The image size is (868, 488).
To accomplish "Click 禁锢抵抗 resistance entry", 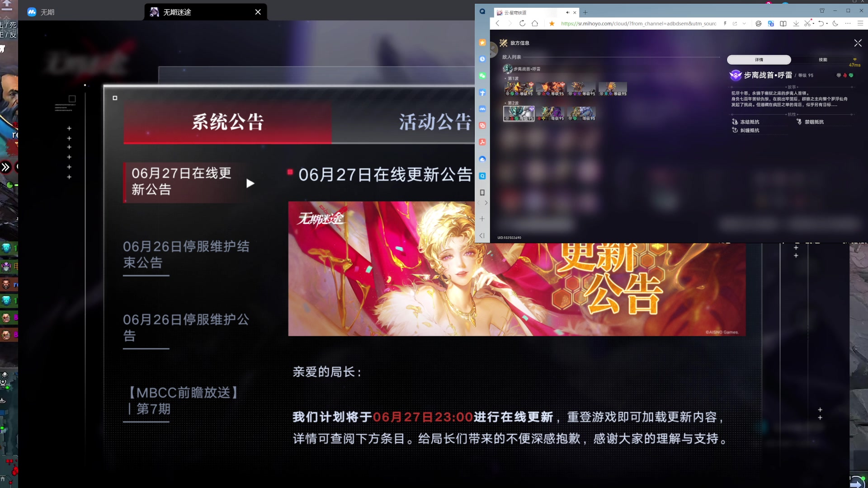I will 810,122.
